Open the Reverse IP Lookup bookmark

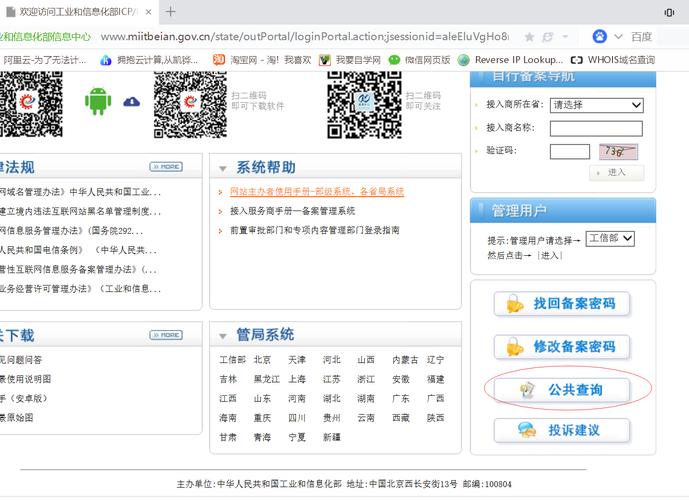511,60
